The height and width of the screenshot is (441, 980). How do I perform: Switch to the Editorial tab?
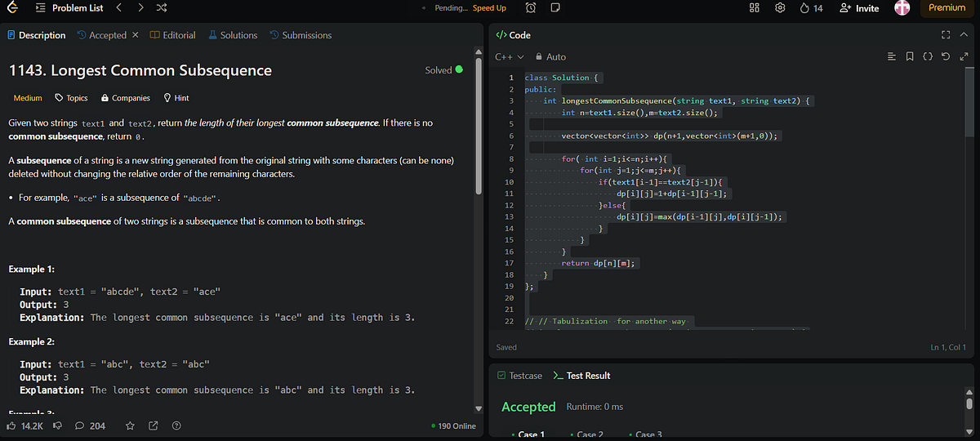[x=173, y=35]
